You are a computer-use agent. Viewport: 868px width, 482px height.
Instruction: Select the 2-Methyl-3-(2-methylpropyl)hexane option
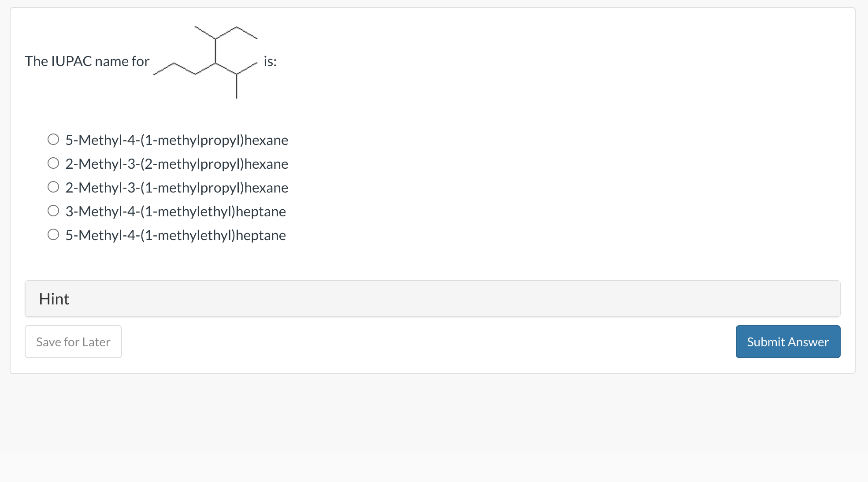53,163
